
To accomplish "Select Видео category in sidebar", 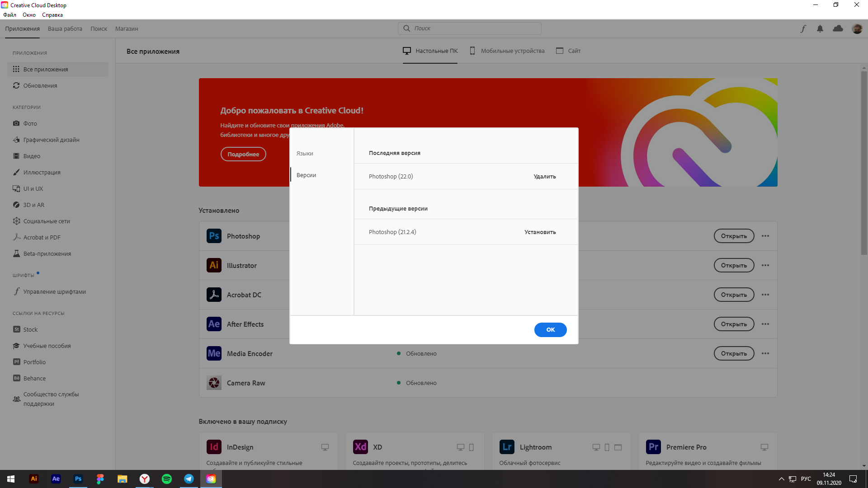I will tap(58, 156).
